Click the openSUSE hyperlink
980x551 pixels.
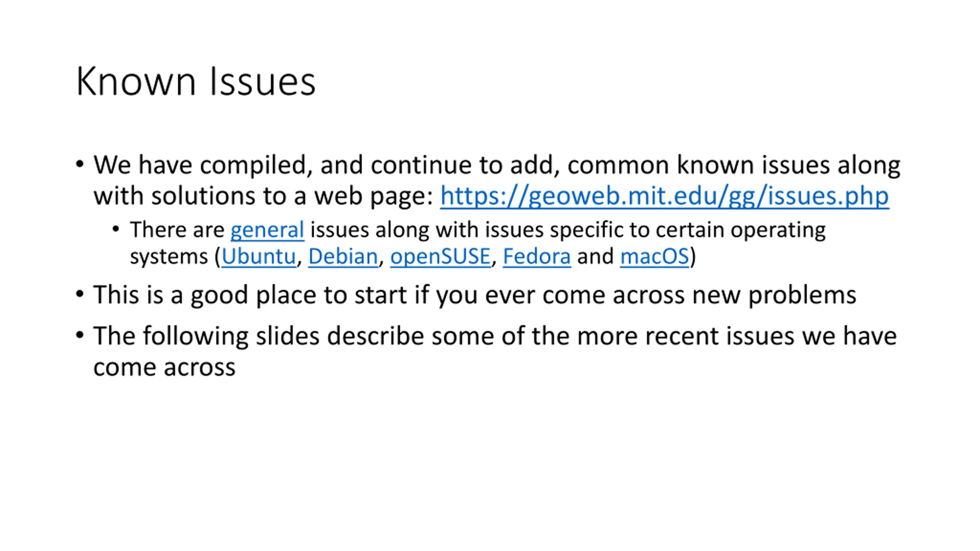pos(440,256)
